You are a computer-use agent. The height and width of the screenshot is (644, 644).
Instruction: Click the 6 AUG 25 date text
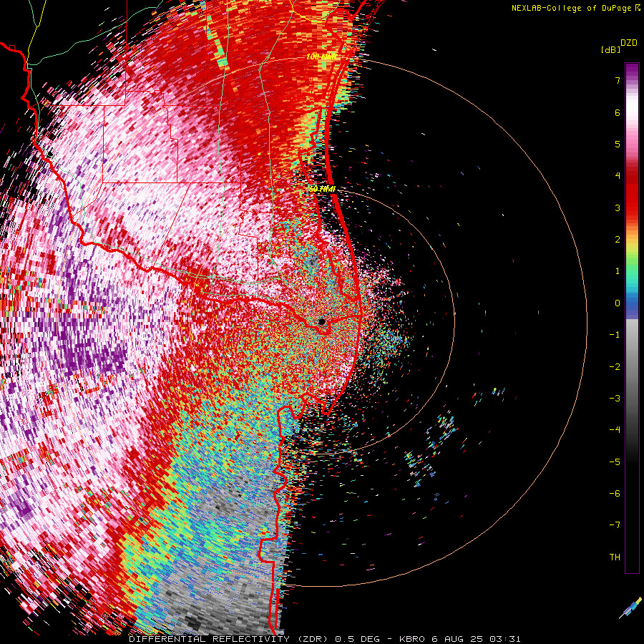coord(459,639)
